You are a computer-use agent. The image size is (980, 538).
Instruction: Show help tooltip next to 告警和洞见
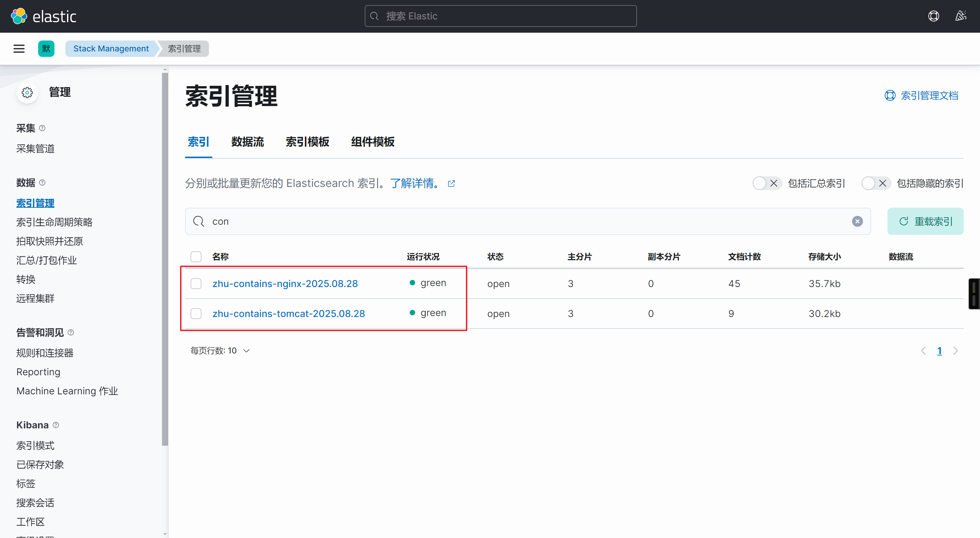tap(71, 332)
